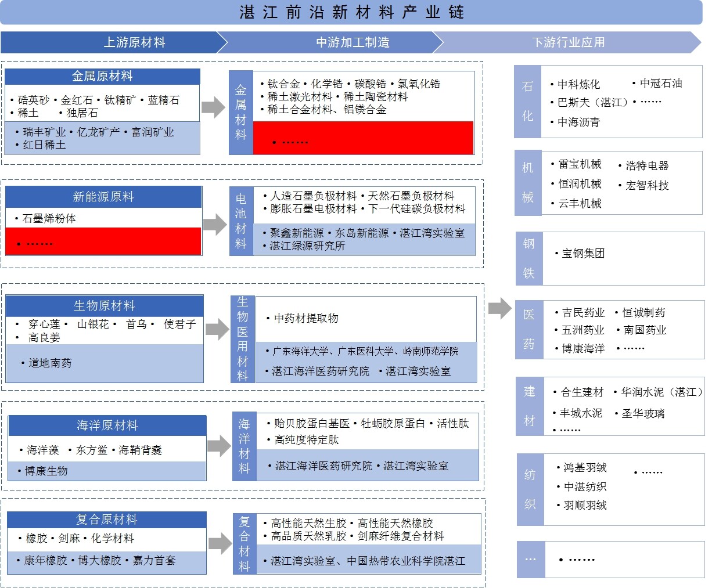Click the 湛江前沿新材料产业链 title bar

click(351, 12)
